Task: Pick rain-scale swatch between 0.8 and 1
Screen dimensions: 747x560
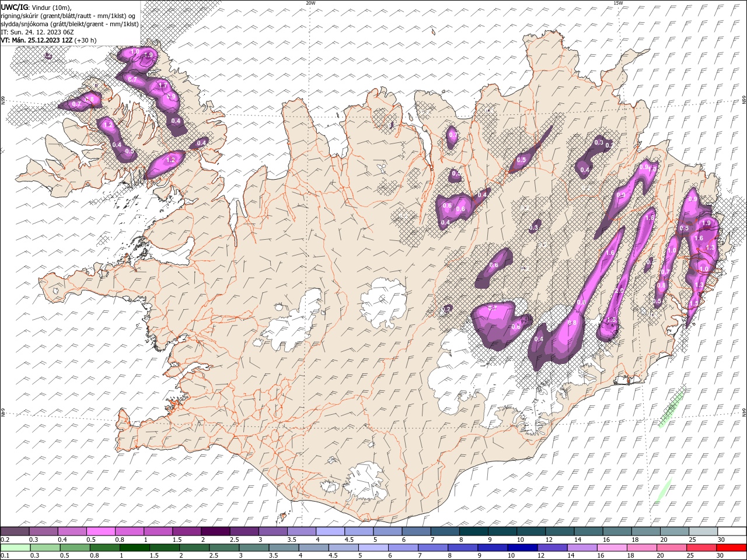Action: (104, 548)
